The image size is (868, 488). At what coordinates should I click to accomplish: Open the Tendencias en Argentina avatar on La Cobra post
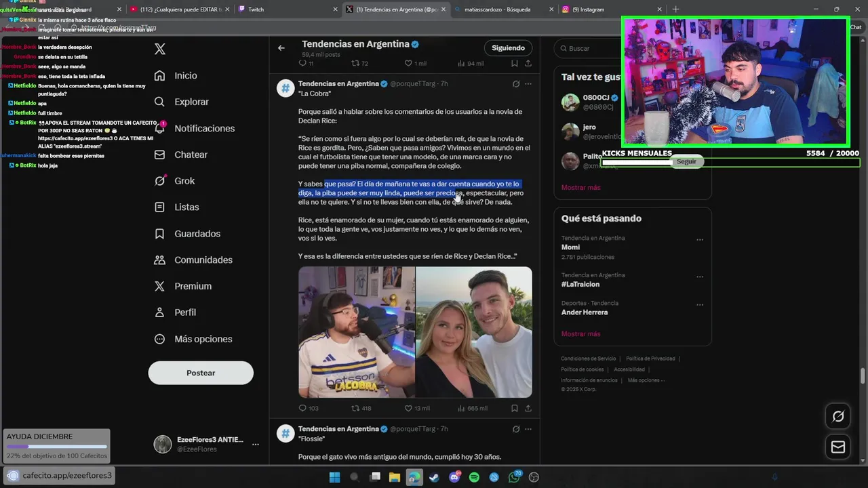pyautogui.click(x=285, y=89)
